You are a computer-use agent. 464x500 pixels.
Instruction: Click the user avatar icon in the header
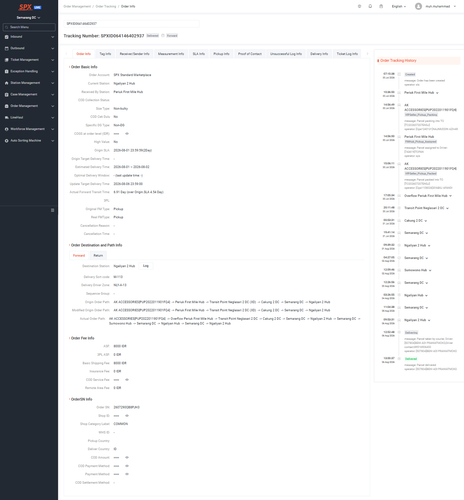(418, 6)
